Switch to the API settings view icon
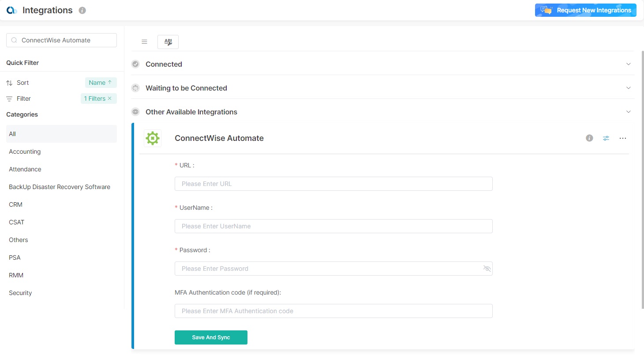This screenshot has height=356, width=644. click(168, 42)
